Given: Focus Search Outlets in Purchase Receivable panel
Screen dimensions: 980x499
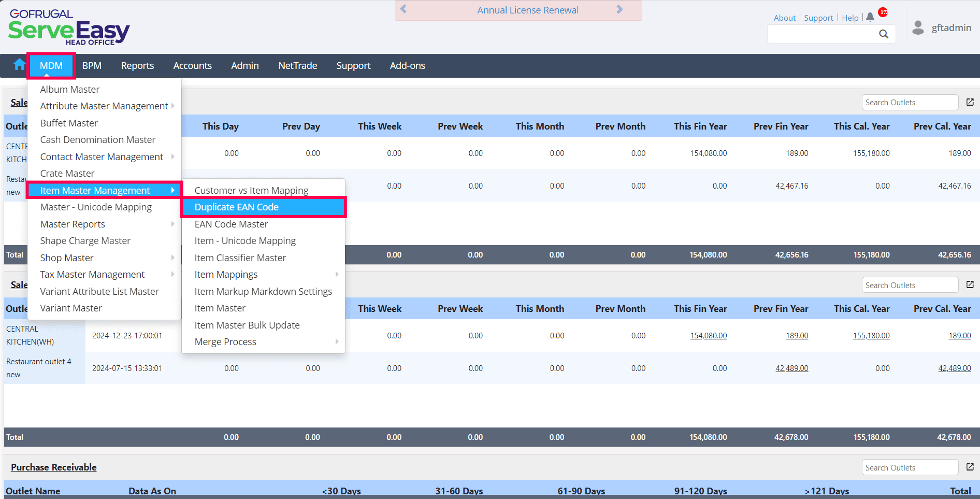Looking at the screenshot, I should (910, 467).
